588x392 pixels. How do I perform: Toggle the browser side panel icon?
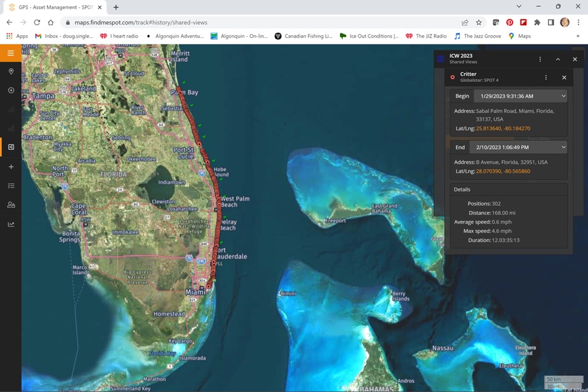point(551,22)
